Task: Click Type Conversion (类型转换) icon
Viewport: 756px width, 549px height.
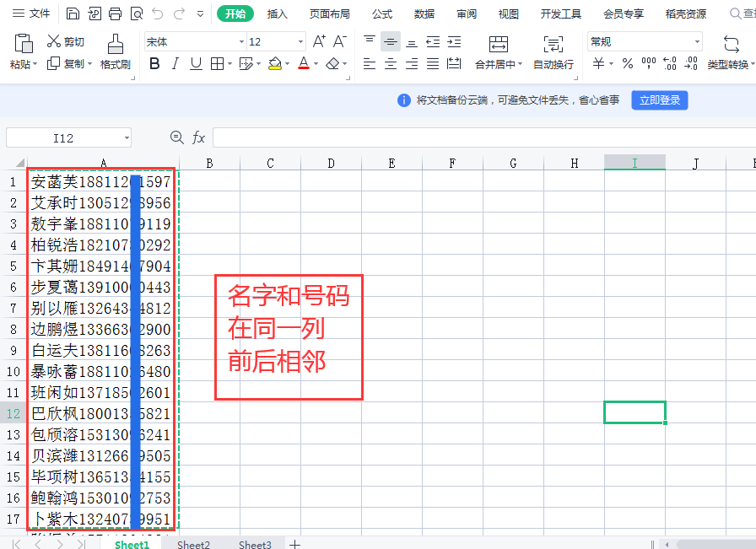Action: [732, 44]
